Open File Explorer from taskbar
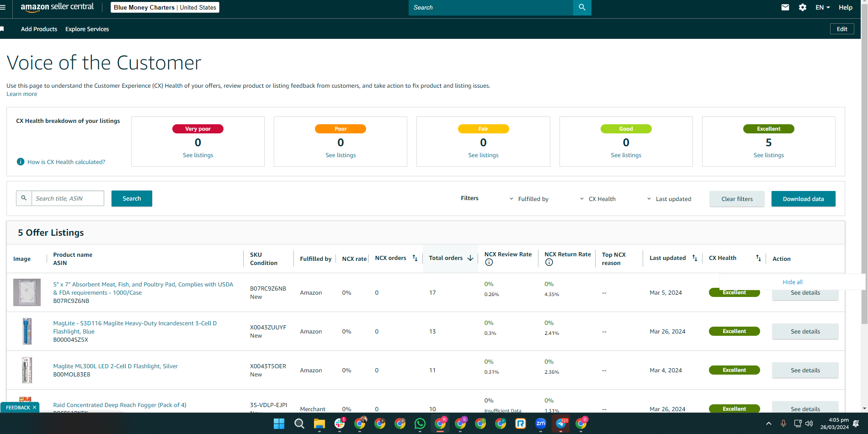This screenshot has height=434, width=868. [x=319, y=423]
